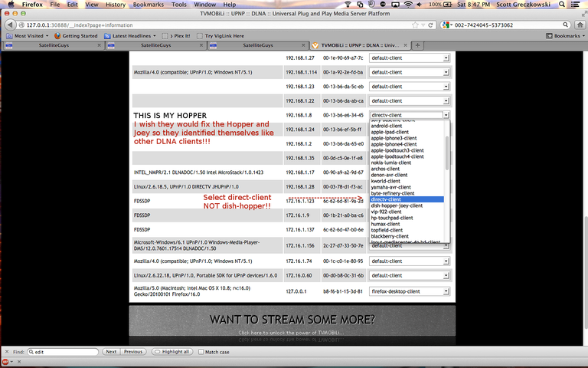Click the MAC address 00-13-b6-e6-34-45
The height and width of the screenshot is (368, 588).
tap(343, 115)
